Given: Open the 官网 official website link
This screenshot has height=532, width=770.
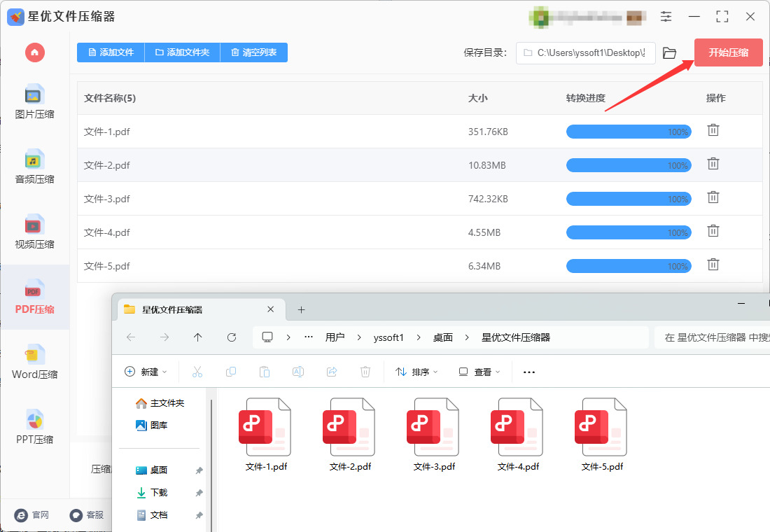Looking at the screenshot, I should 32,514.
